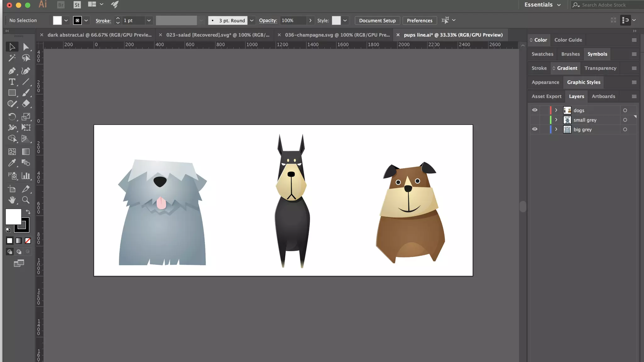The height and width of the screenshot is (362, 644).
Task: Expand the dogs layer contents
Action: (x=556, y=110)
